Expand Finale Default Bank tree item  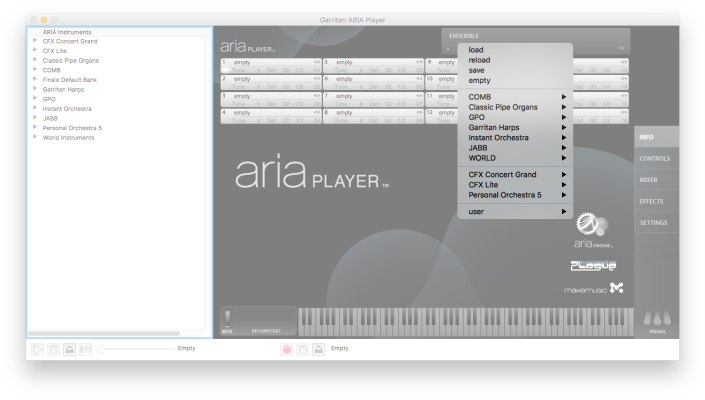[x=35, y=79]
